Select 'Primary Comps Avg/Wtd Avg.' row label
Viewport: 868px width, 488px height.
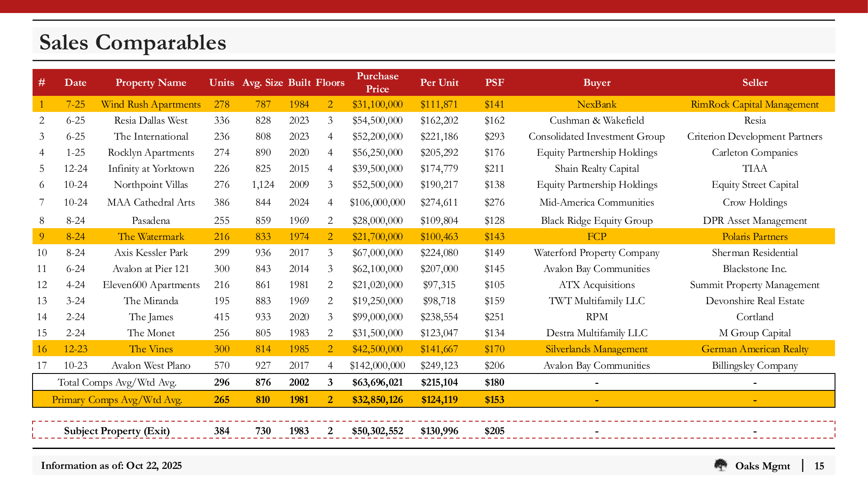tap(117, 400)
